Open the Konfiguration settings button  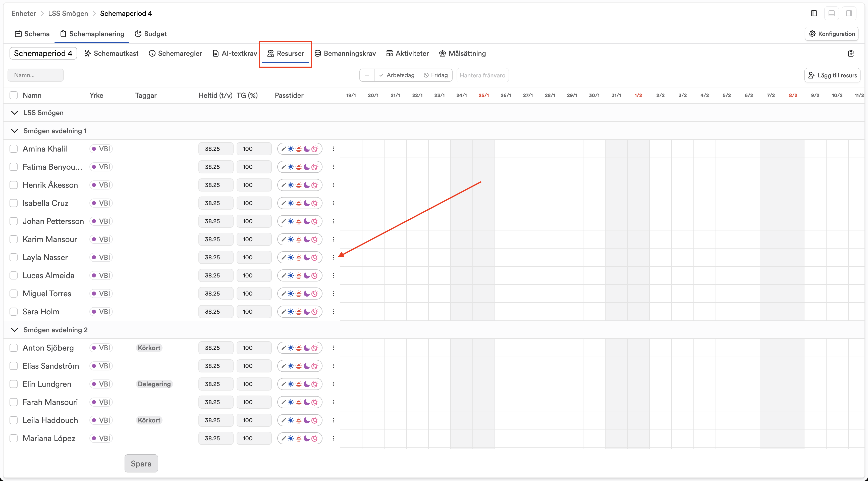click(x=832, y=34)
